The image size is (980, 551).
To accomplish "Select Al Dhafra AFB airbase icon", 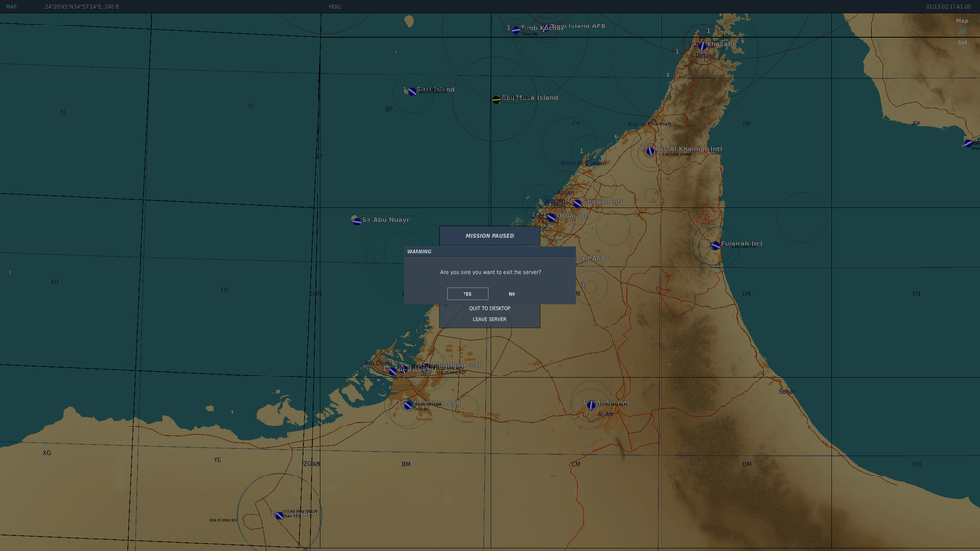I will (408, 405).
